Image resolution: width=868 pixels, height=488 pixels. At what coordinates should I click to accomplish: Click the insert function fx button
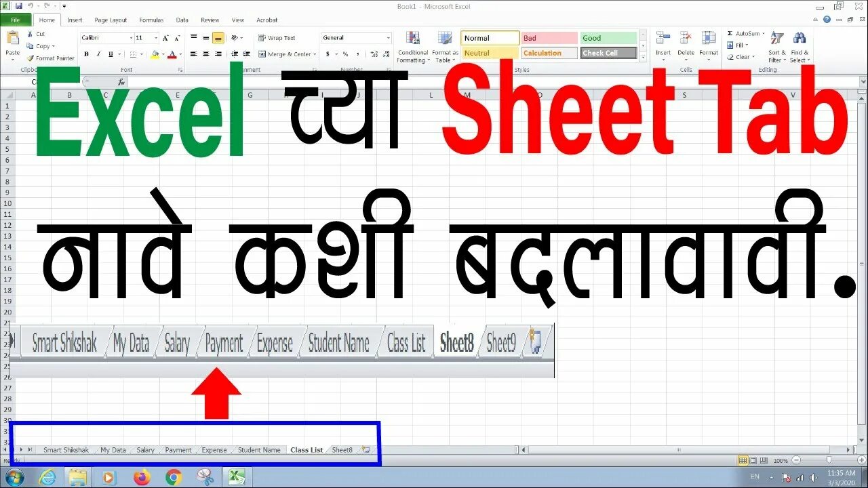click(121, 82)
